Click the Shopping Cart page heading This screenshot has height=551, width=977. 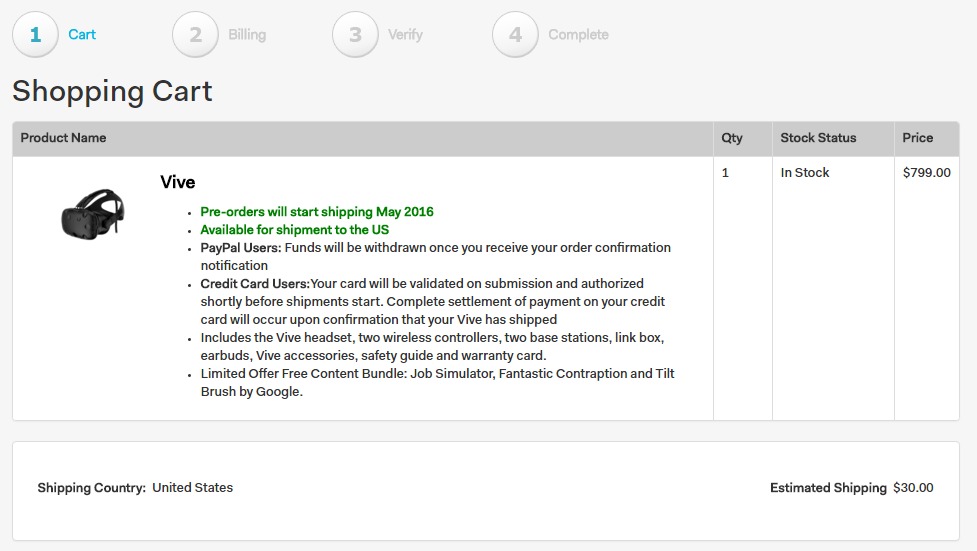coord(112,91)
